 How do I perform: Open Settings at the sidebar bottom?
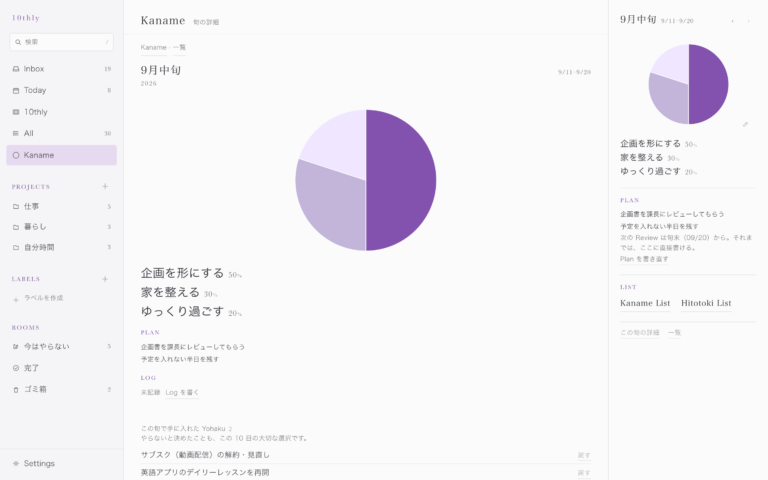pyautogui.click(x=61, y=463)
